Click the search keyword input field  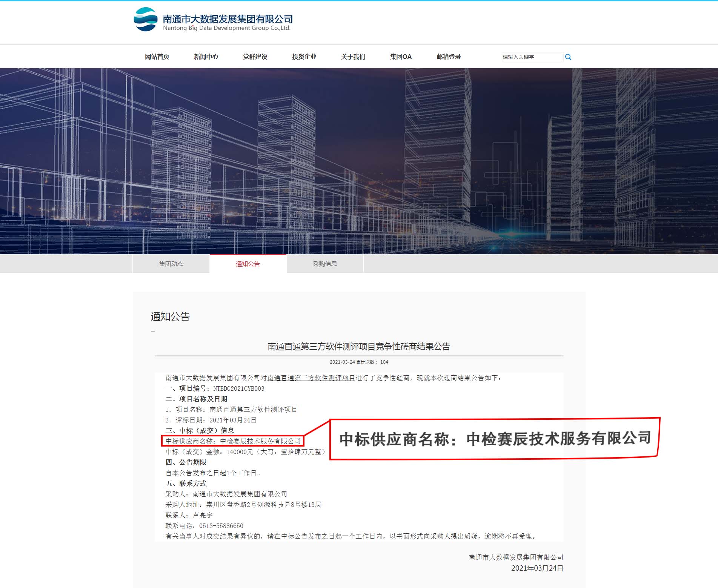[532, 57]
